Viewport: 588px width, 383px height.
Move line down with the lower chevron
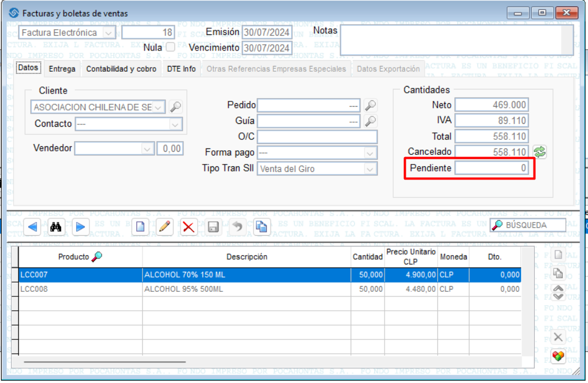(x=558, y=296)
